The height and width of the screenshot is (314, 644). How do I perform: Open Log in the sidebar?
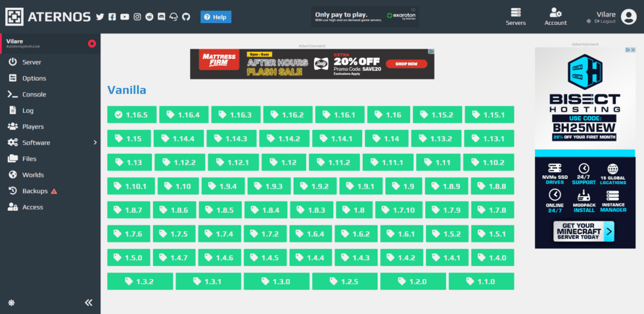pos(50,110)
